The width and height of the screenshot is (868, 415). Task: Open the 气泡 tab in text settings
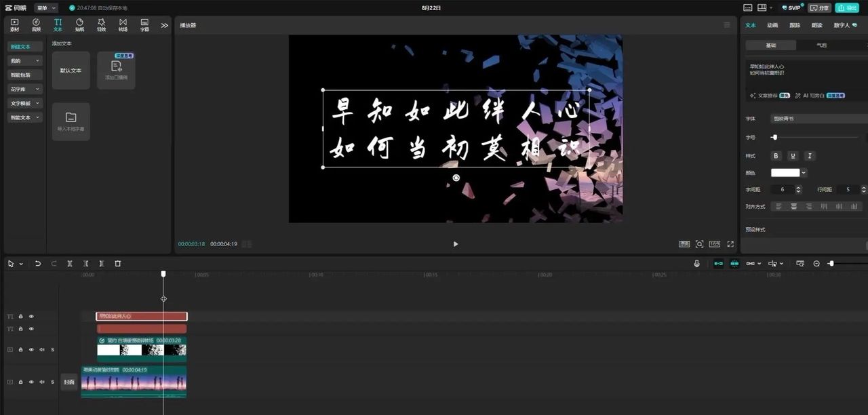click(x=821, y=45)
